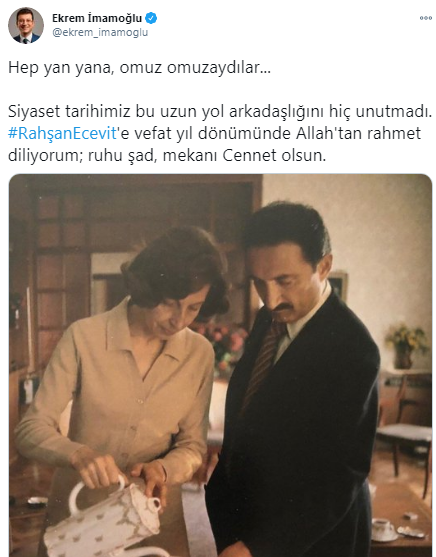Open the #RahşanEcevit hashtag

62,133
